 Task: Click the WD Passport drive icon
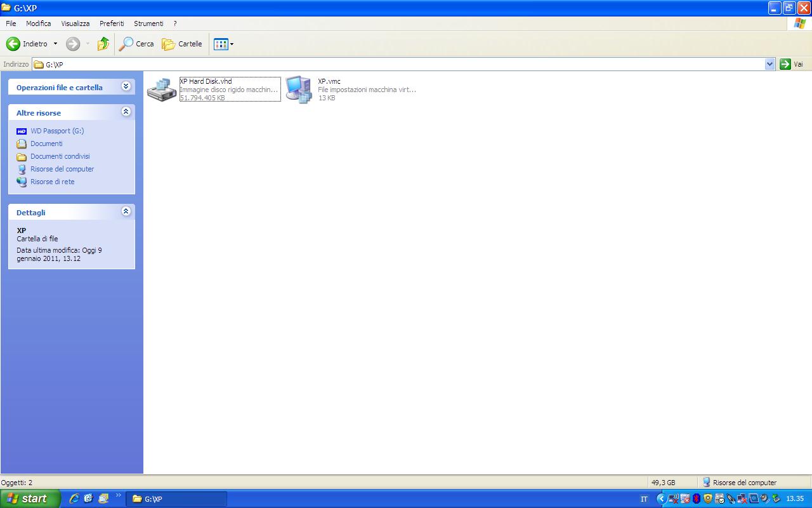point(22,131)
